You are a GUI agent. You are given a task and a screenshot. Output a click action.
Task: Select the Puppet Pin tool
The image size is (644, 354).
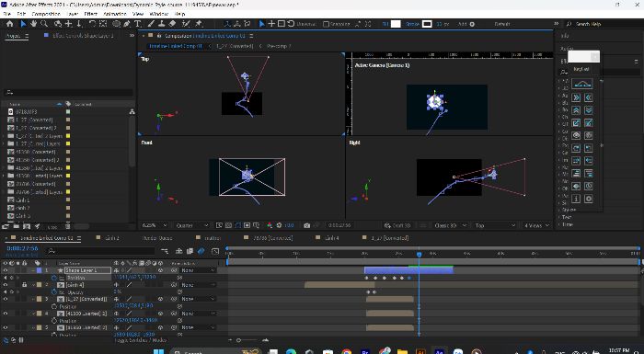pos(199,24)
